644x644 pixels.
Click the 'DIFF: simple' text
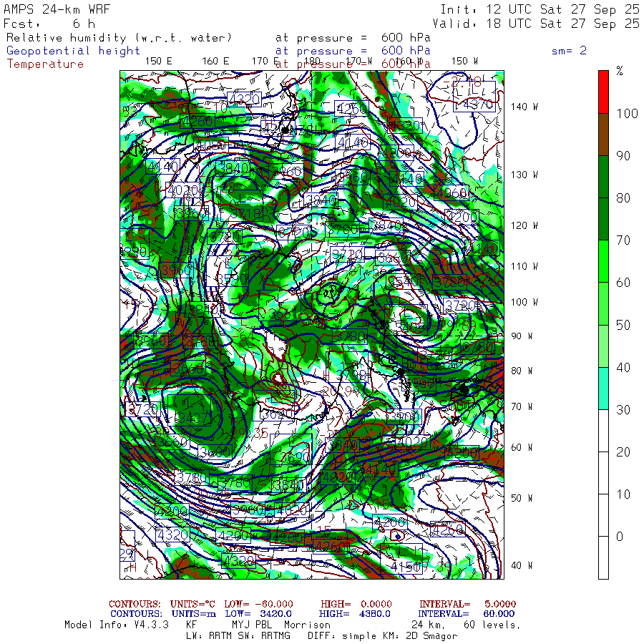coord(342,636)
